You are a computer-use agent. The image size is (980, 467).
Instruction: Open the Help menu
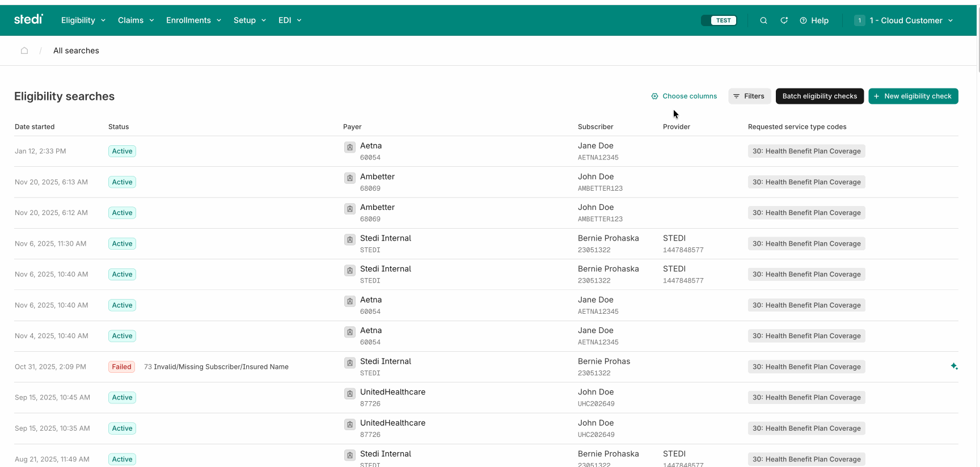click(x=814, y=20)
